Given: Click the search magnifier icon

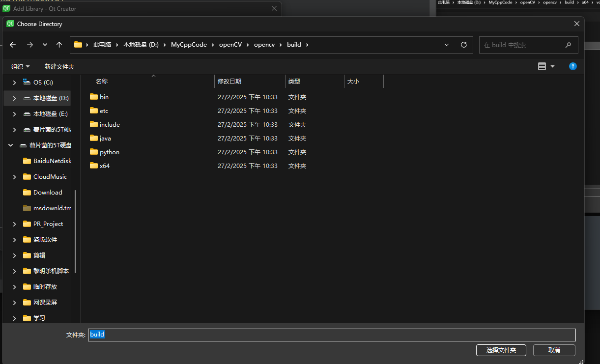Looking at the screenshot, I should pos(568,45).
